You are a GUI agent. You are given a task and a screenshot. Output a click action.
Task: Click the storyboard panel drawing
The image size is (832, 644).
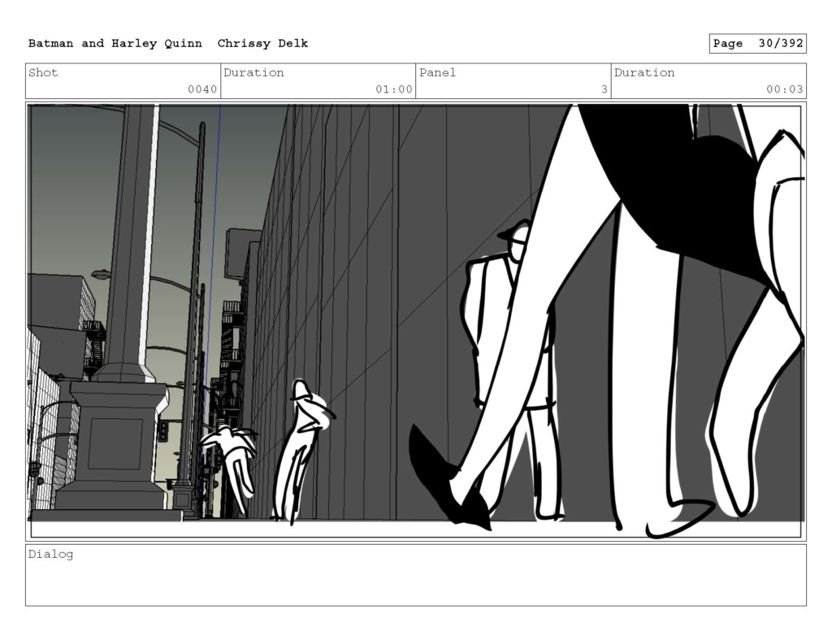point(415,321)
